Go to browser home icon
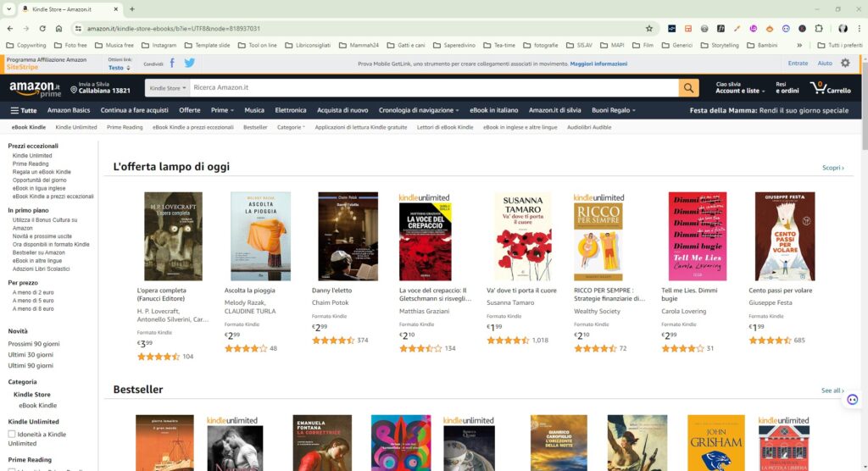Screen dimensions: 868x471 (x=58, y=28)
